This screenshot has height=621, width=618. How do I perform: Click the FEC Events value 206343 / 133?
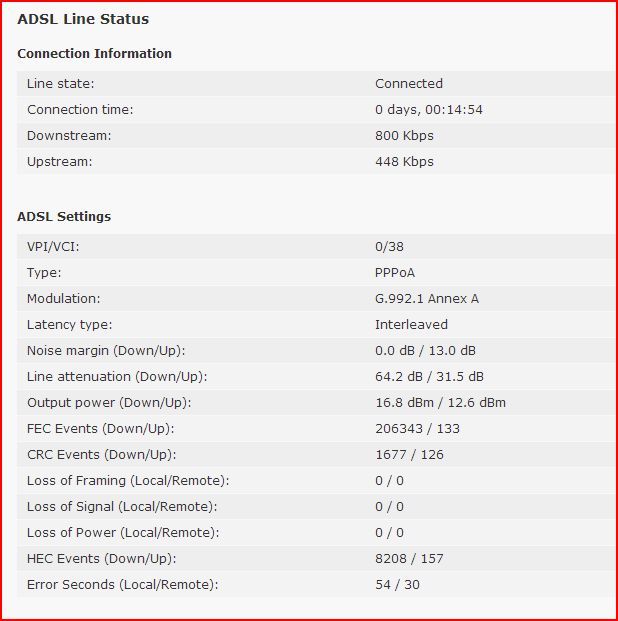click(x=418, y=429)
